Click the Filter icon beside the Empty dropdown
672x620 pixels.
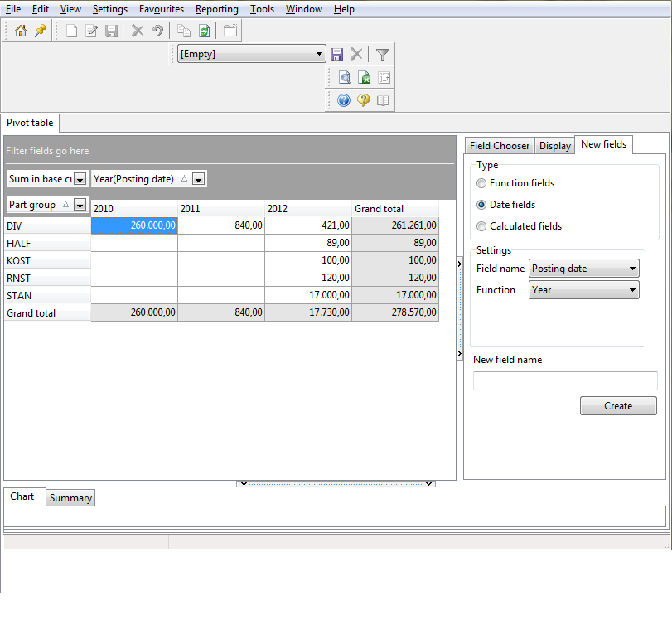382,54
